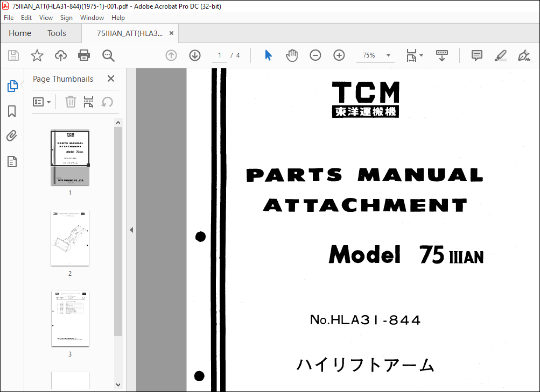
Task: Select the Highlight text pen tool
Action: 500,55
